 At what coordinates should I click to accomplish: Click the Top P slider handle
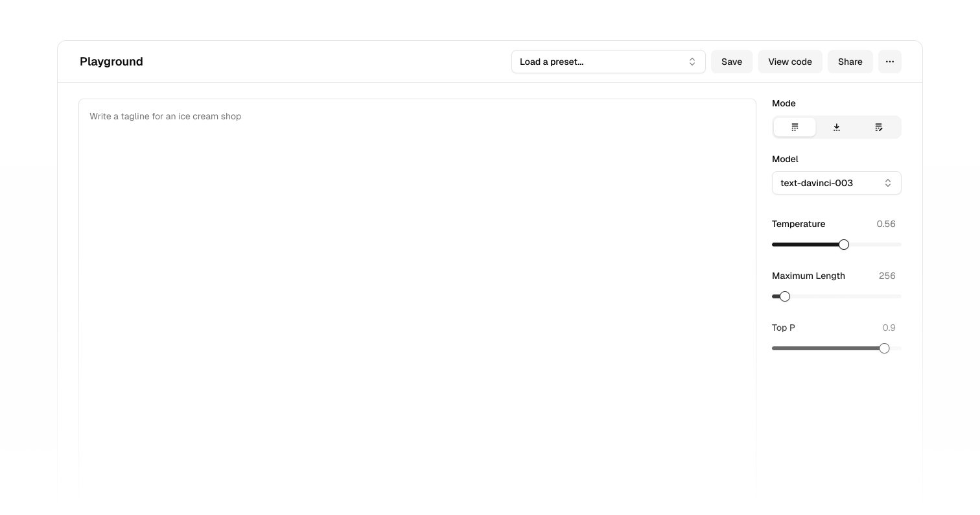(884, 348)
